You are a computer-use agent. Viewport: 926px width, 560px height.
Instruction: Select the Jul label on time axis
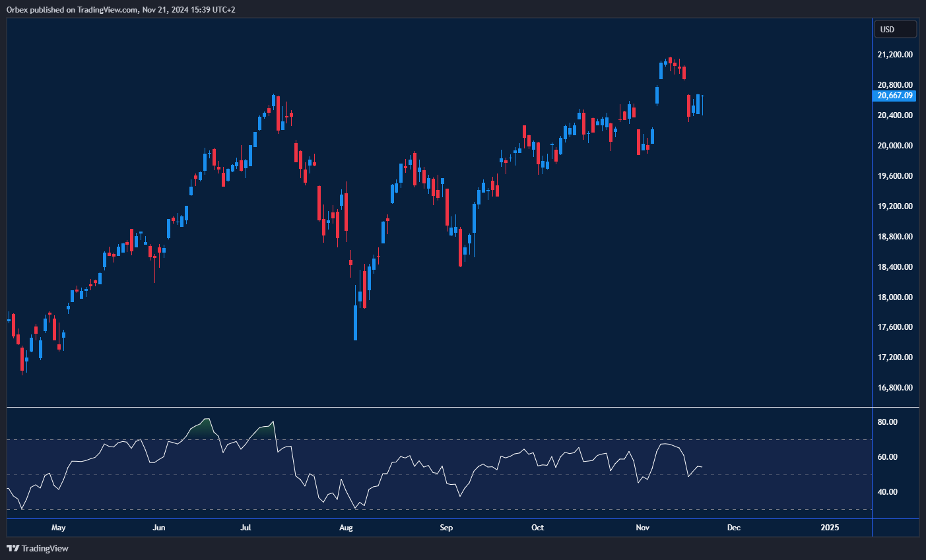246,528
